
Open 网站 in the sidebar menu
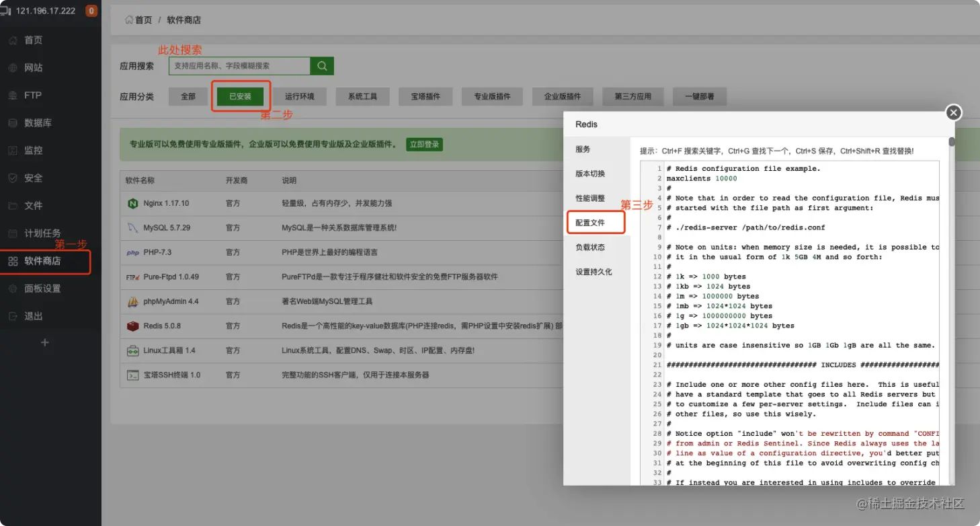pos(34,68)
